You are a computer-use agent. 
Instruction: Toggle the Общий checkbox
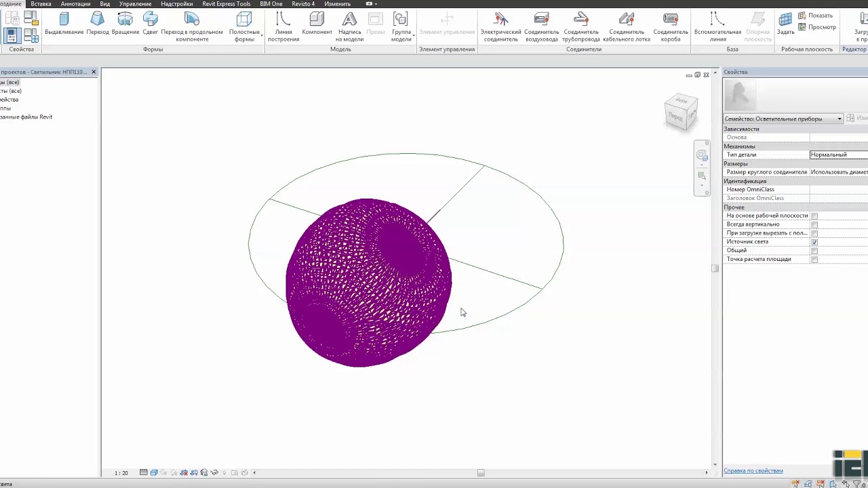[814, 251]
